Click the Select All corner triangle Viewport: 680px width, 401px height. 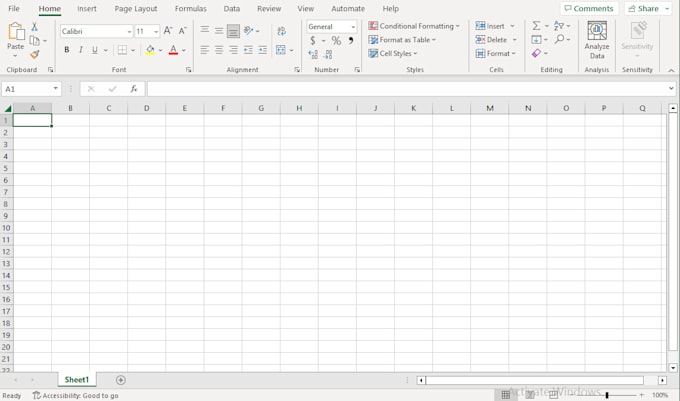pos(7,108)
